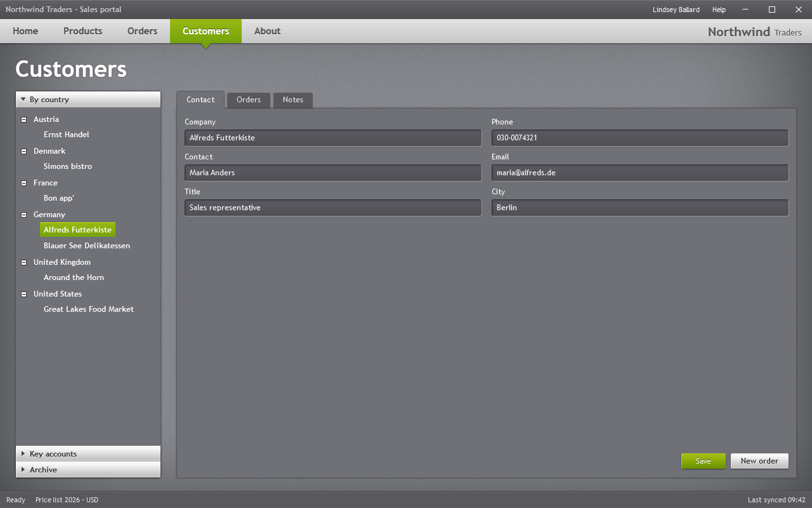The image size is (812, 508).
Task: Select Bon app' customer
Action: tap(59, 198)
